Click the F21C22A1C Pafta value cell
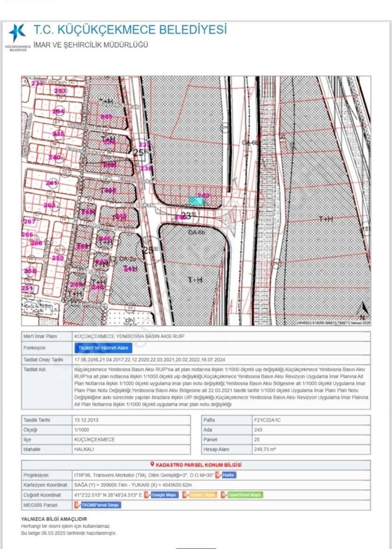Screen dimensions: 392x549 coord(267,420)
